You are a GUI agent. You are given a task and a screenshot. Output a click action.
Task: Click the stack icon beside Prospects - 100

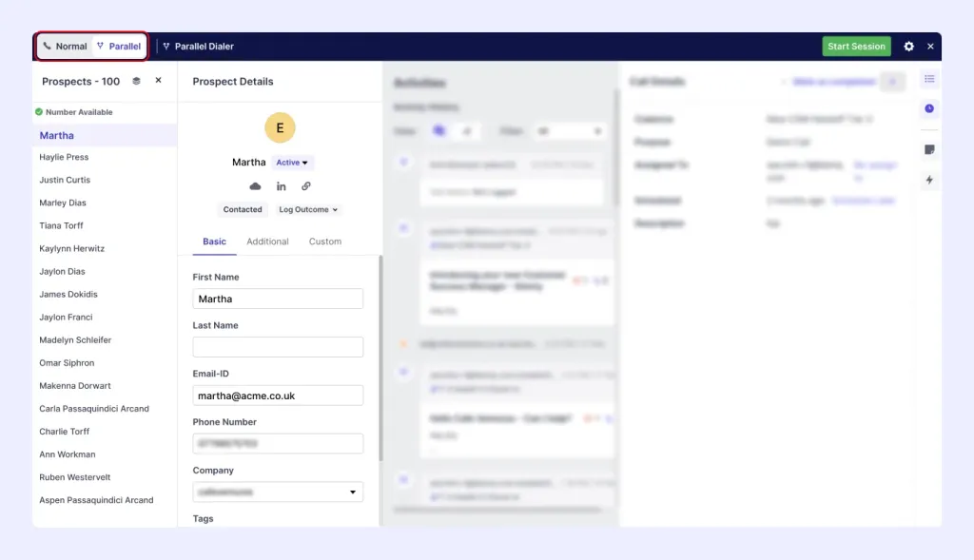[x=136, y=81]
